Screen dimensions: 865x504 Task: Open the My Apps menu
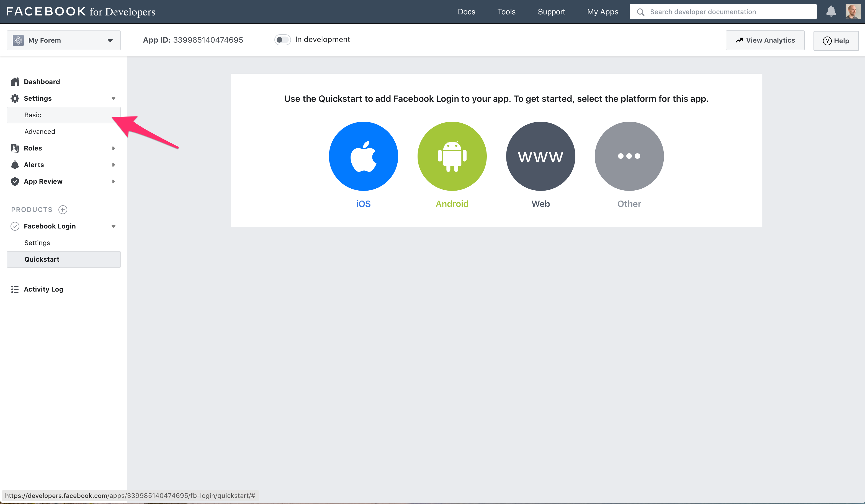tap(603, 12)
